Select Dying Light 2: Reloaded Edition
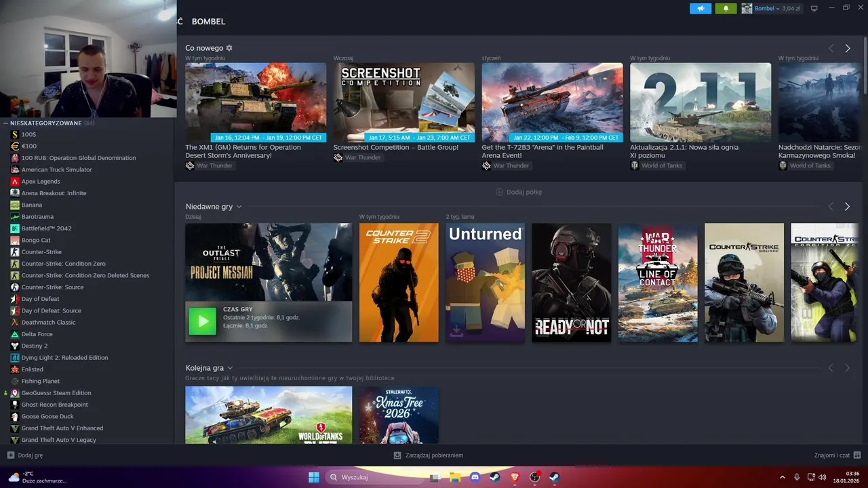868x488 pixels. 64,358
